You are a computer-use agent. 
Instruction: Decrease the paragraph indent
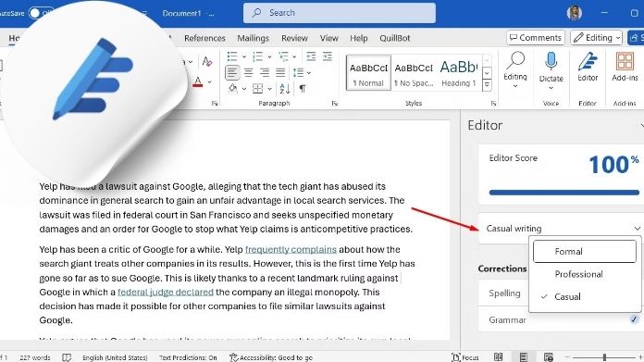(311, 56)
